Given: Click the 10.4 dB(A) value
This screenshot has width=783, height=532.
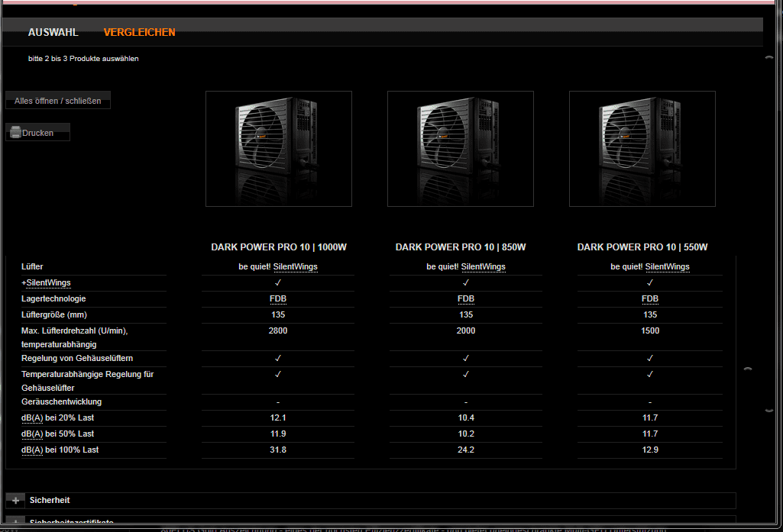Looking at the screenshot, I should click(x=466, y=418).
